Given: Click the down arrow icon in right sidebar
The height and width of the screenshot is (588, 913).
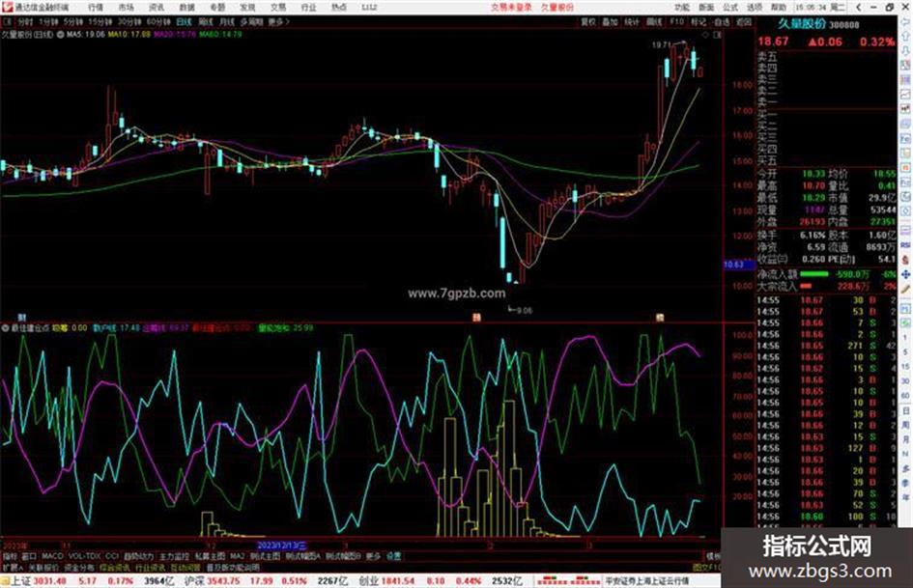Looking at the screenshot, I should point(906,51).
